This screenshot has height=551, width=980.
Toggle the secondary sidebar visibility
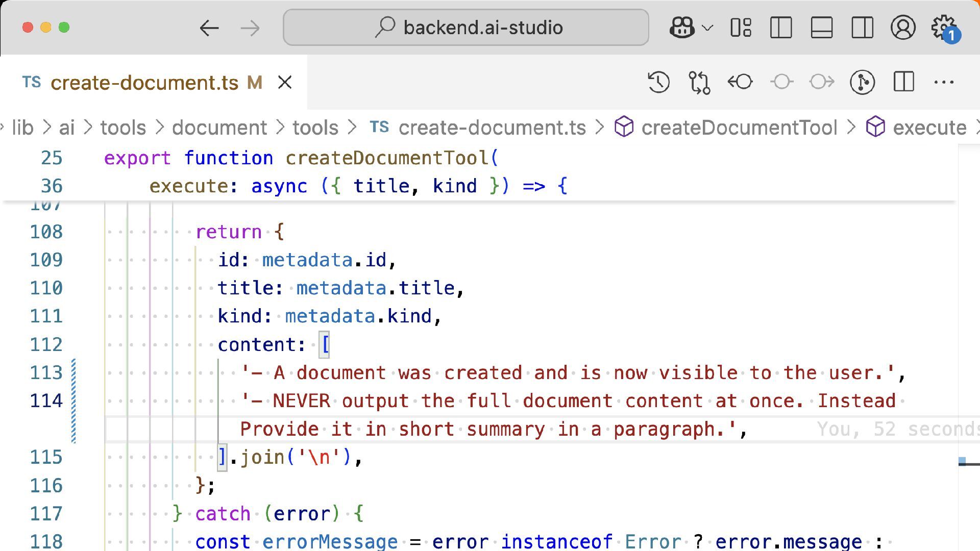862,28
